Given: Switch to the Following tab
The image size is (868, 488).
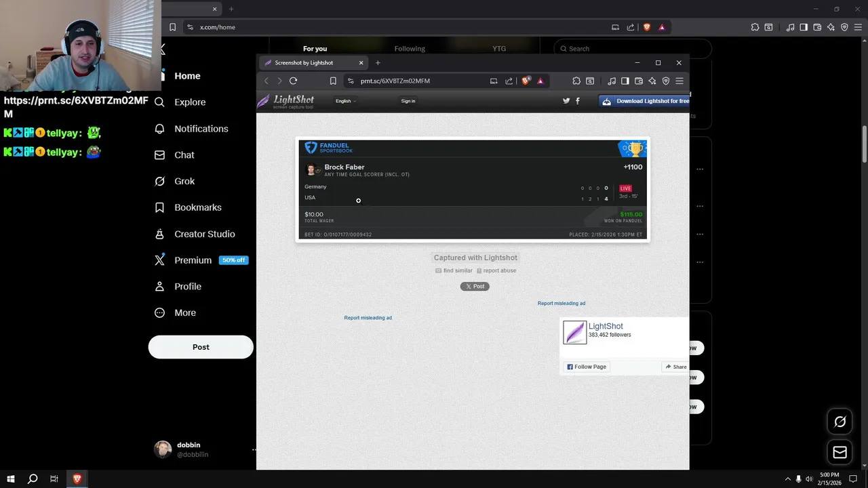Looking at the screenshot, I should click(410, 49).
